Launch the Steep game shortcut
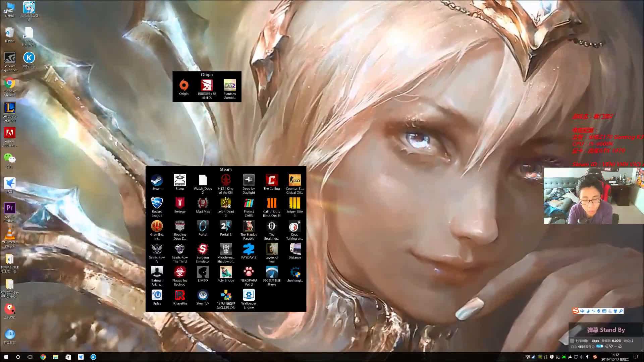 [x=180, y=182]
